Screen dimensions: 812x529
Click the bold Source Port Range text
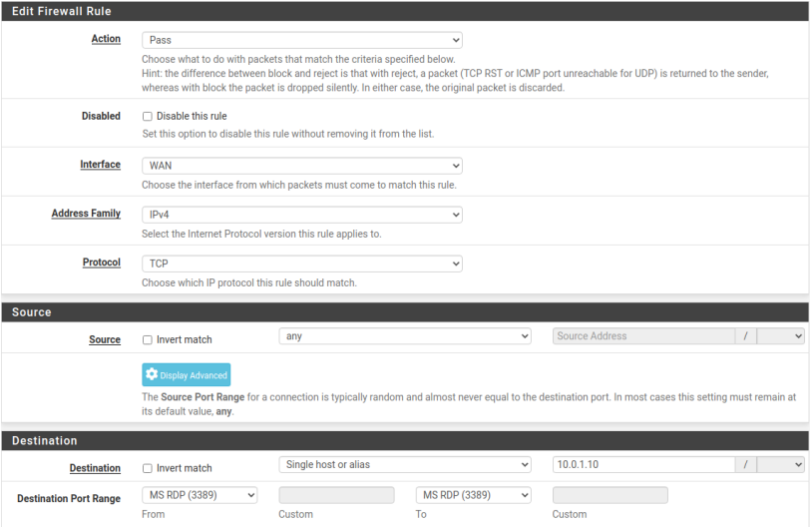click(x=203, y=397)
